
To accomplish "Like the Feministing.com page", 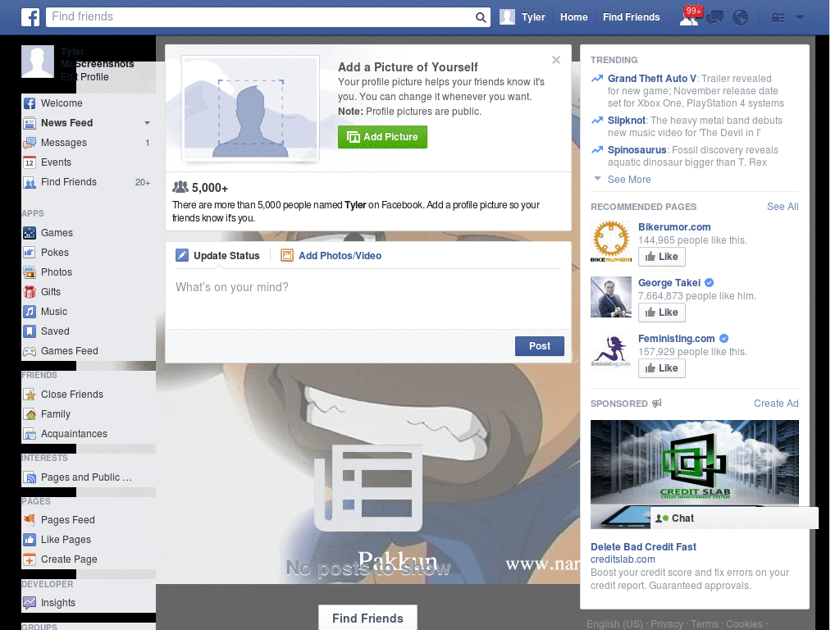I will point(662,368).
